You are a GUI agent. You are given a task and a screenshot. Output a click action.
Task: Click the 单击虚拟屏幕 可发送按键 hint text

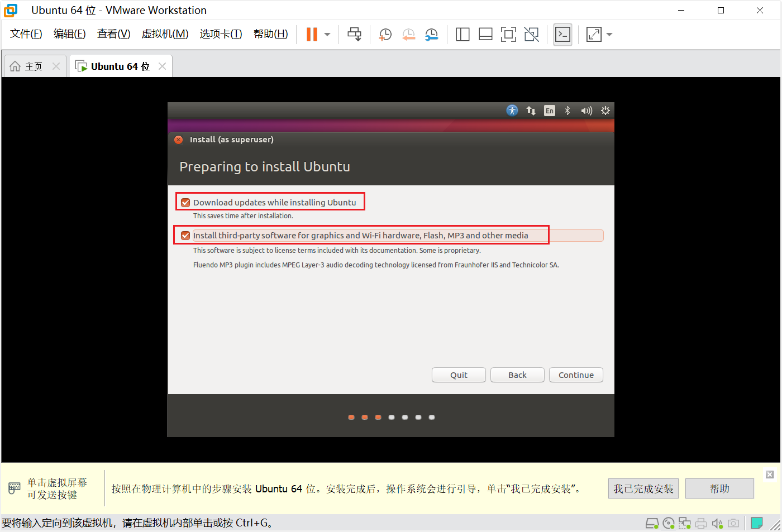(x=58, y=489)
